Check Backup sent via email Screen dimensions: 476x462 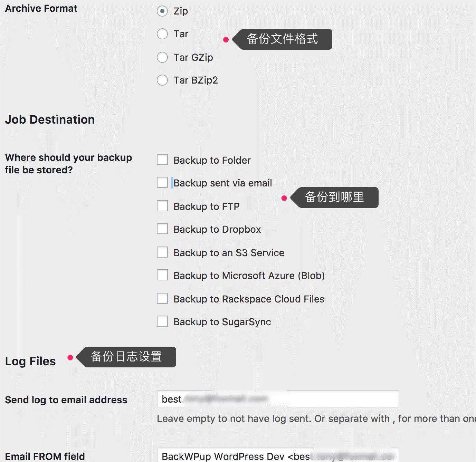[x=162, y=183]
